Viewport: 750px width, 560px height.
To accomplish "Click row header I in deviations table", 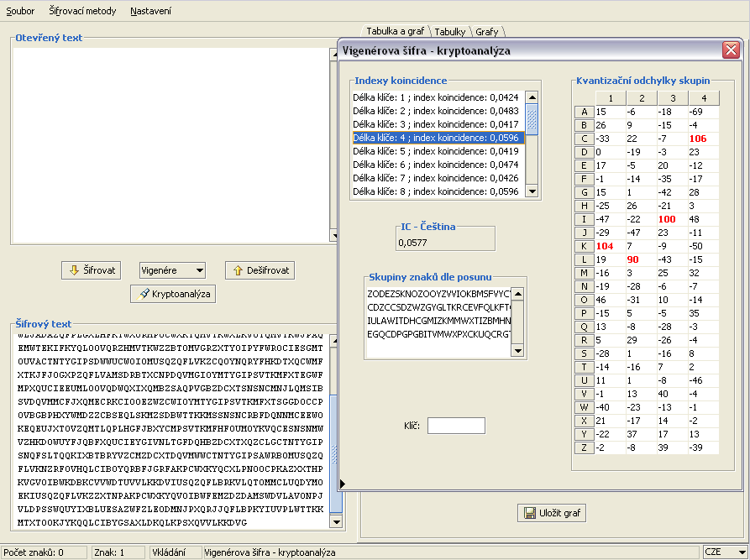I will [584, 219].
